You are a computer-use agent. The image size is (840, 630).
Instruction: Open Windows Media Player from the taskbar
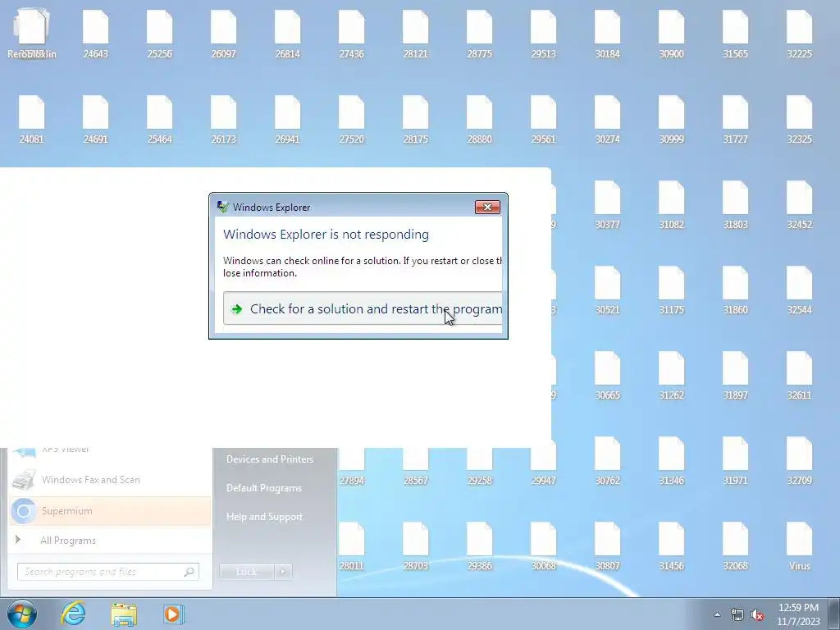[173, 614]
